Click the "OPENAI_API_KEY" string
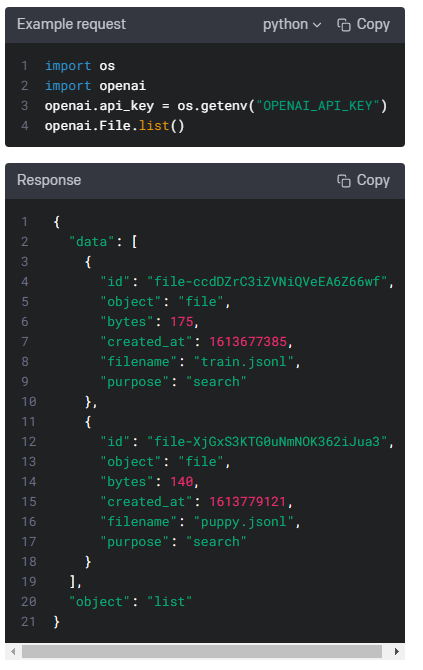This screenshot has width=423, height=670. click(318, 106)
